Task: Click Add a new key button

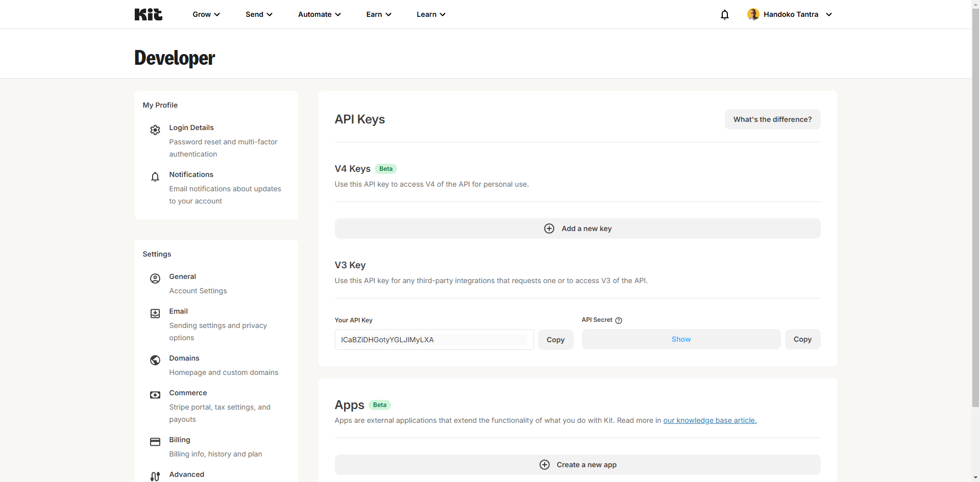Action: pyautogui.click(x=577, y=229)
